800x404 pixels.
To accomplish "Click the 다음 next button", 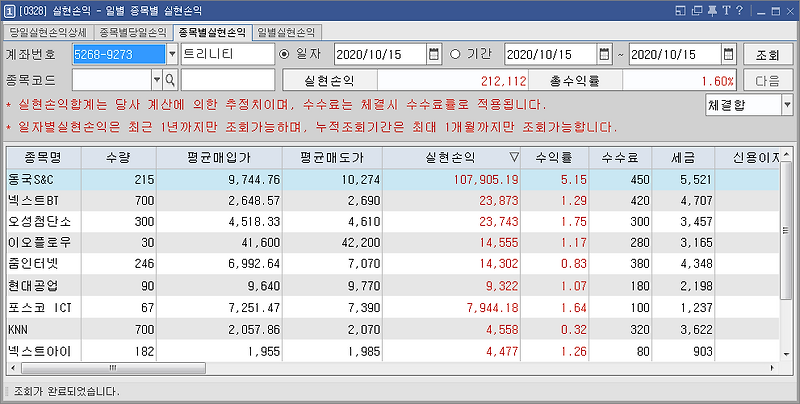I will pyautogui.click(x=767, y=80).
